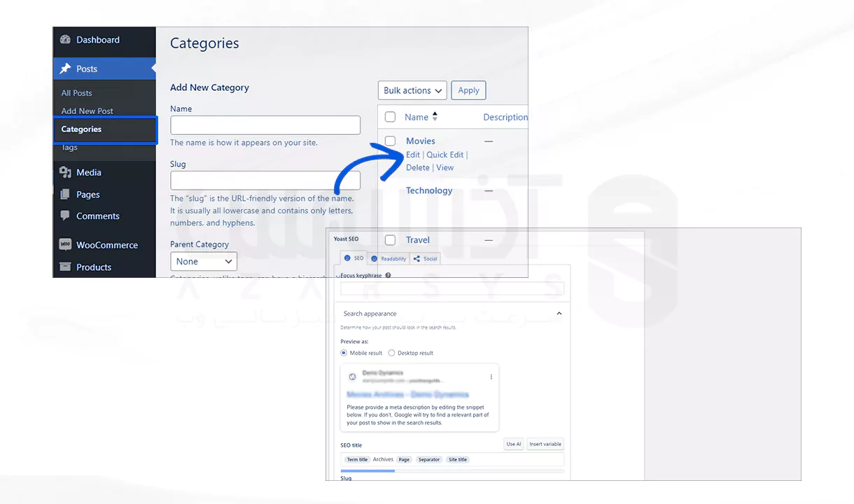The image size is (854, 504).
Task: Click the category Name input field
Action: coord(265,125)
